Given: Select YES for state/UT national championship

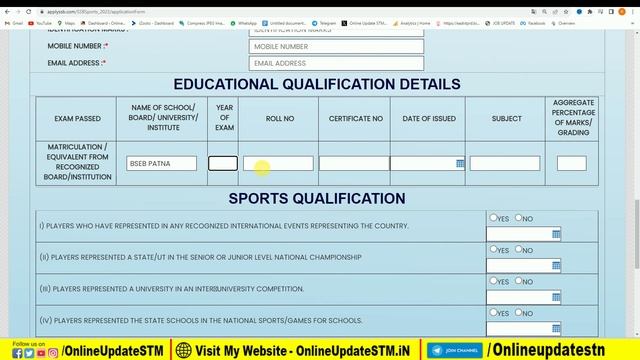Looking at the screenshot, I should click(x=493, y=249).
